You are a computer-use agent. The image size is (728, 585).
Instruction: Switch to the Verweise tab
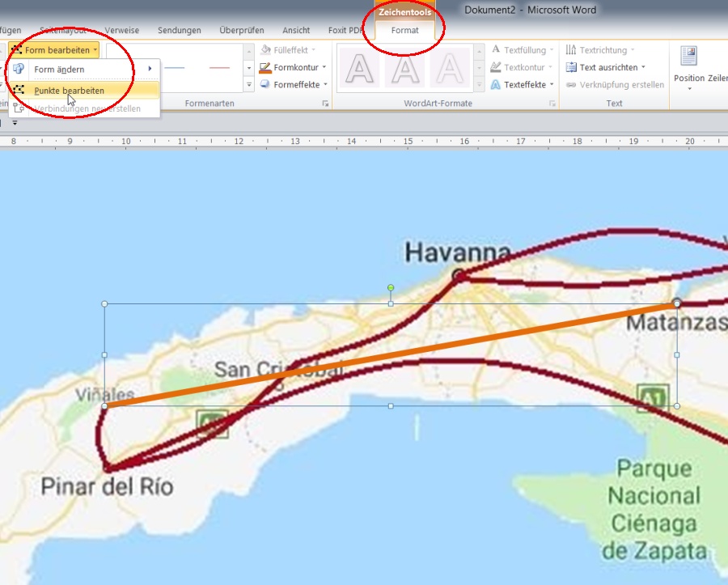(x=121, y=30)
